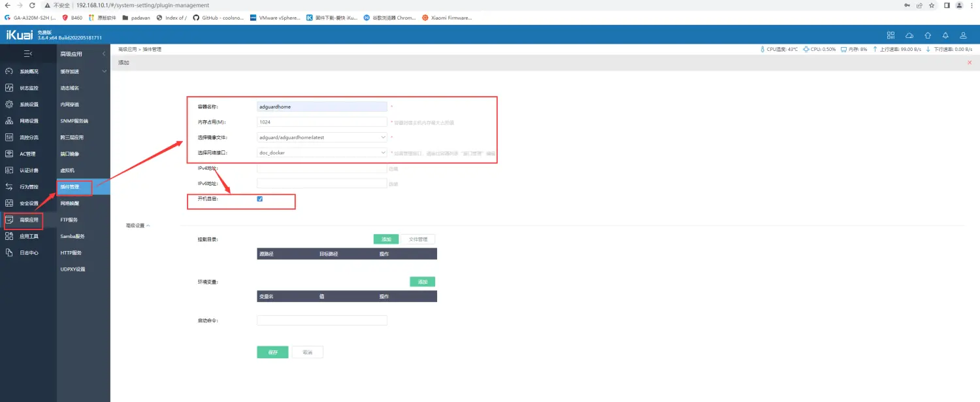Close the 添加 panel with red X
Screen dimensions: 980x402
pos(969,63)
